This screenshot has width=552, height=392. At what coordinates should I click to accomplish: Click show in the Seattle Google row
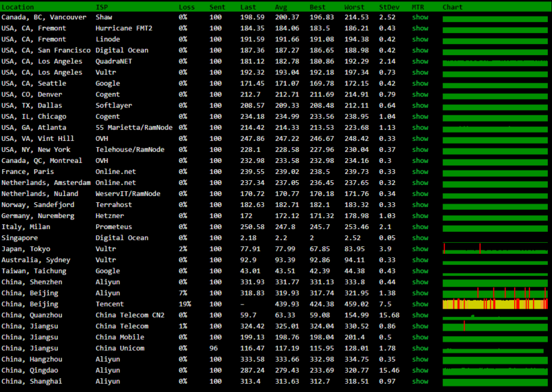point(420,83)
